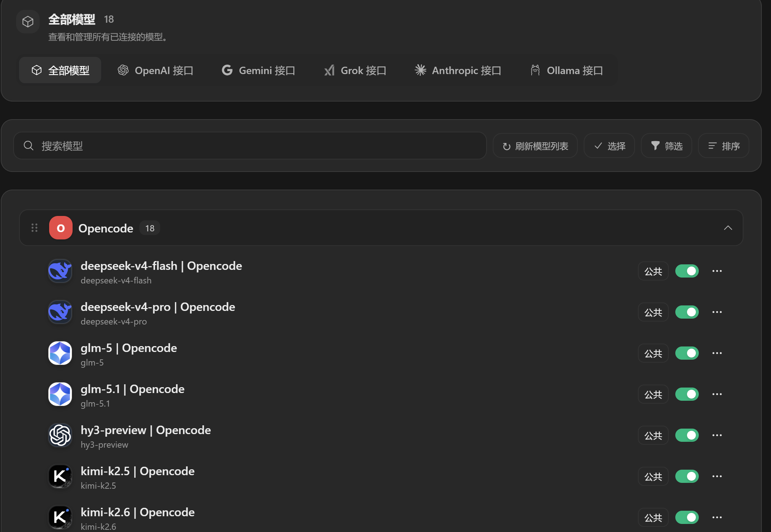This screenshot has height=532, width=771.
Task: Click the deepseek-v4-pro whale icon
Action: pos(60,312)
